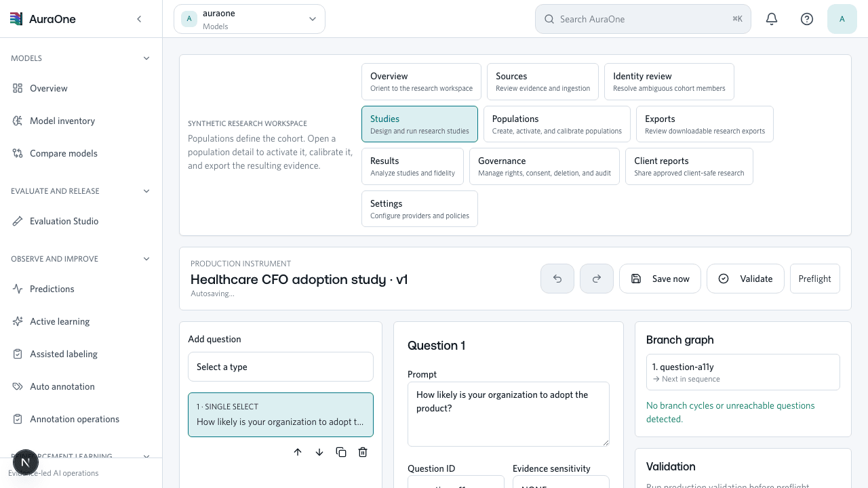Click Save now button

660,279
